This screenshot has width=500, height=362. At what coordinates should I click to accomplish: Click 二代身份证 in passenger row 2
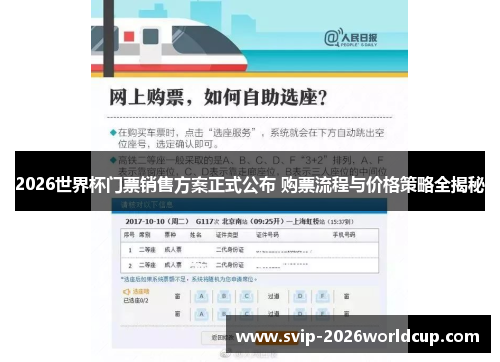pyautogui.click(x=230, y=265)
